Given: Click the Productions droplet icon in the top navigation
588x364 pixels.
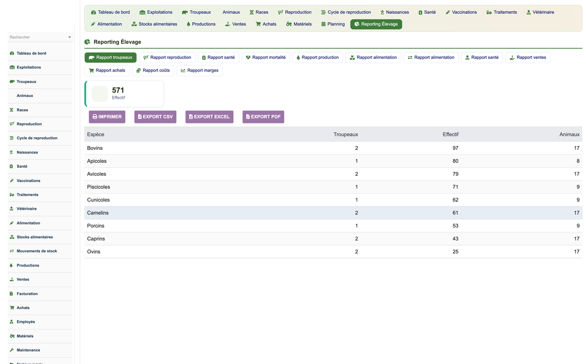Looking at the screenshot, I should click(x=189, y=24).
